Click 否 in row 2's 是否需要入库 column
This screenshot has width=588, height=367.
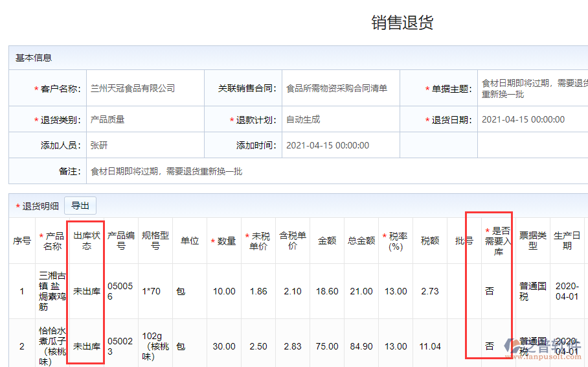tap(490, 346)
